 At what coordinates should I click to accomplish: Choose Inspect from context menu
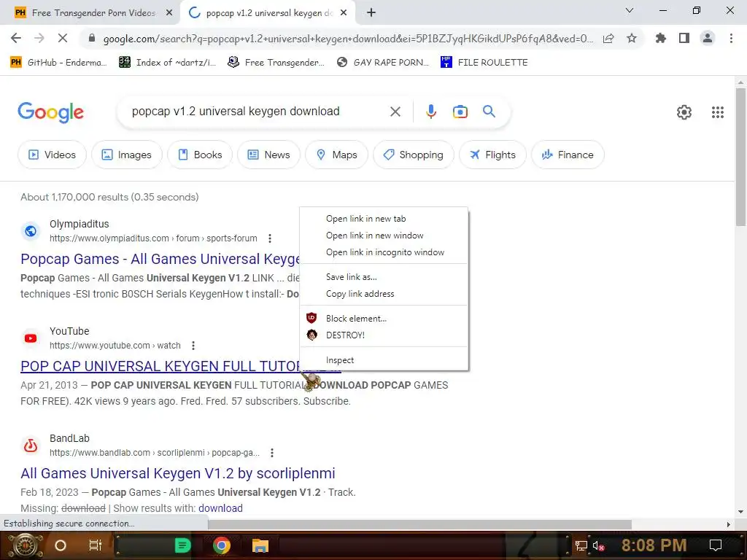384,360
